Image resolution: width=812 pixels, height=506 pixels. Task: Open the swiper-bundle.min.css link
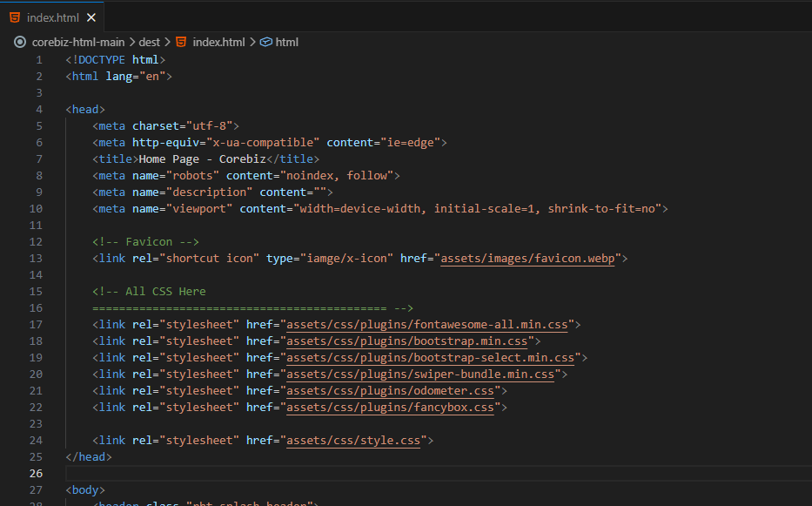point(420,374)
